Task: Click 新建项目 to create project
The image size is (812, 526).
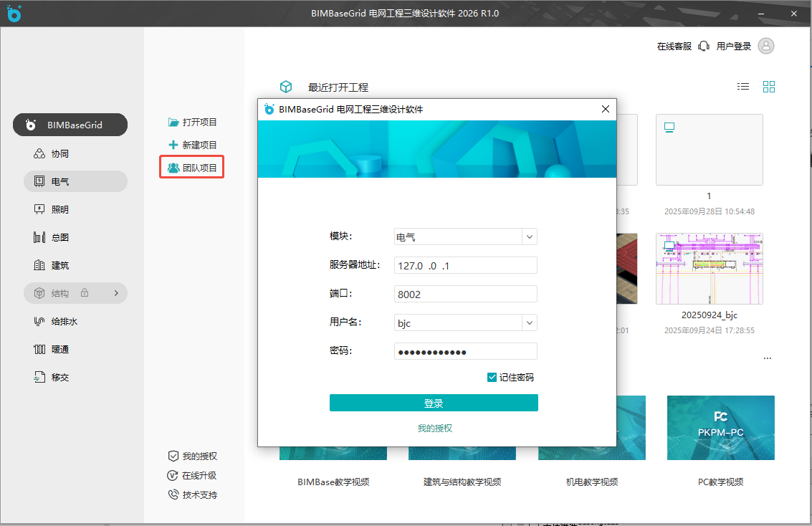Action: pyautogui.click(x=192, y=145)
